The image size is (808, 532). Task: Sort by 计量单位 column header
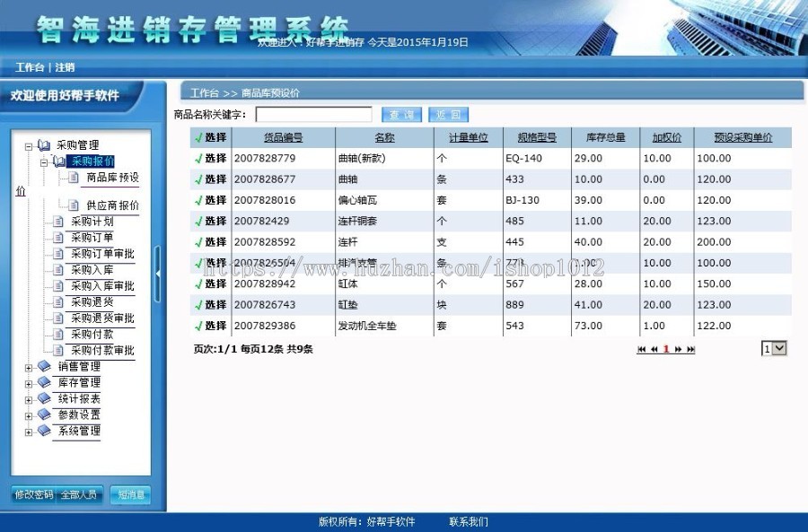click(469, 137)
